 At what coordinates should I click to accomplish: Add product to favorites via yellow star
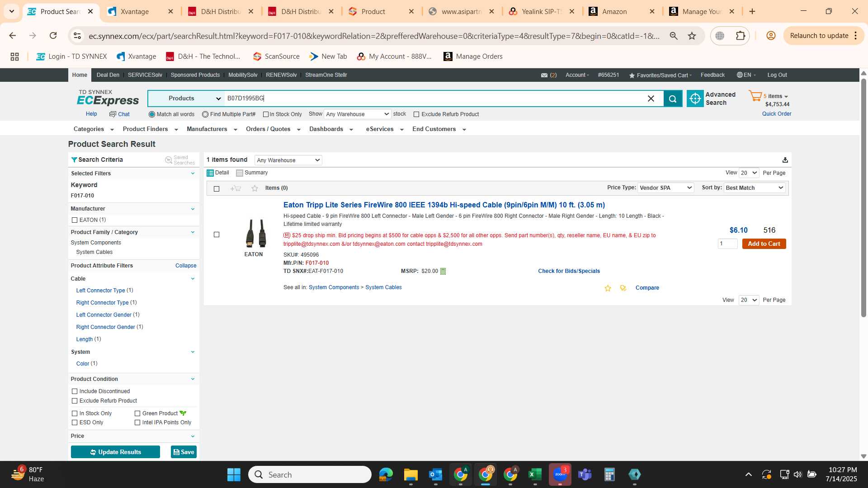(x=608, y=288)
